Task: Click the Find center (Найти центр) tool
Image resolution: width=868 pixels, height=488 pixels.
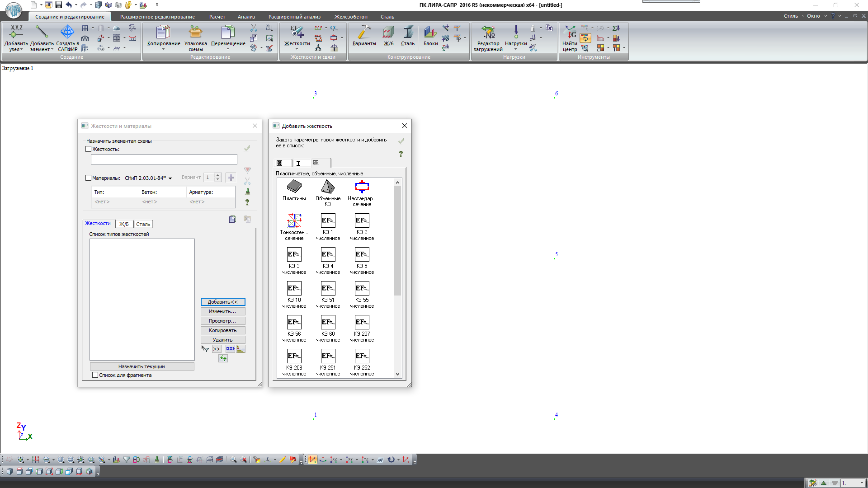Action: click(570, 32)
